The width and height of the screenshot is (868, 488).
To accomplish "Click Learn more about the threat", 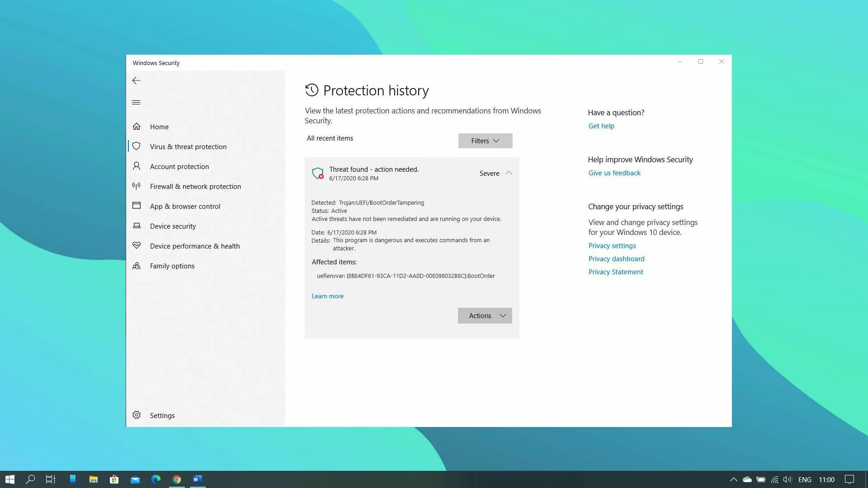I will pyautogui.click(x=327, y=296).
